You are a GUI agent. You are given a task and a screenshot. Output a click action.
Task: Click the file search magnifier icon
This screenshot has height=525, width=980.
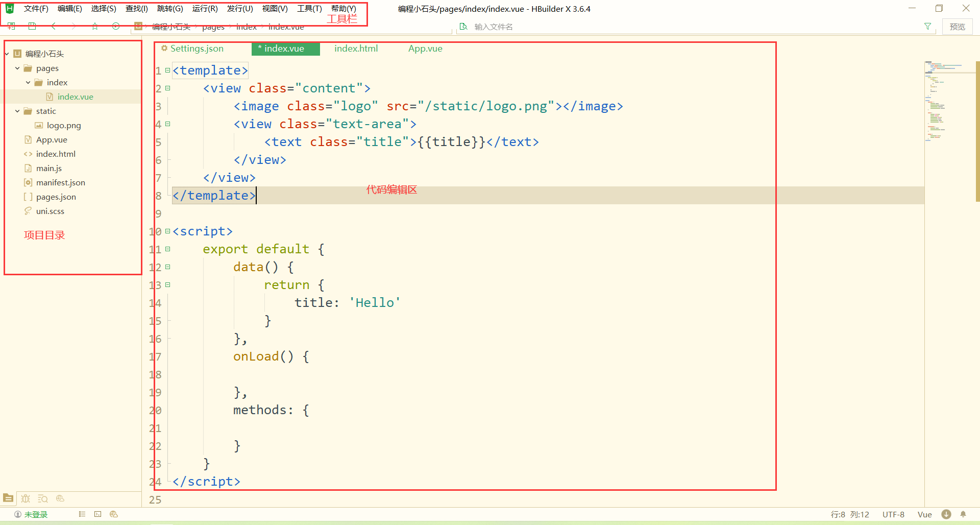pyautogui.click(x=463, y=27)
